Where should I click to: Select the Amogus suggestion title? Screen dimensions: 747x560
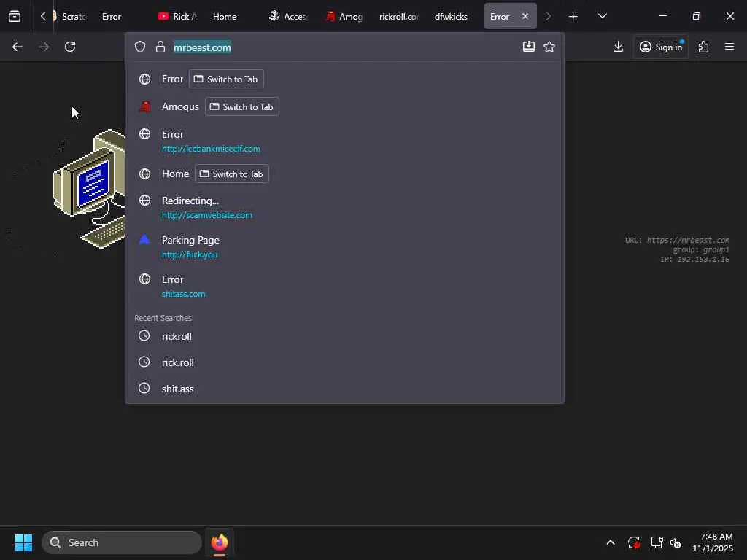[x=180, y=106]
